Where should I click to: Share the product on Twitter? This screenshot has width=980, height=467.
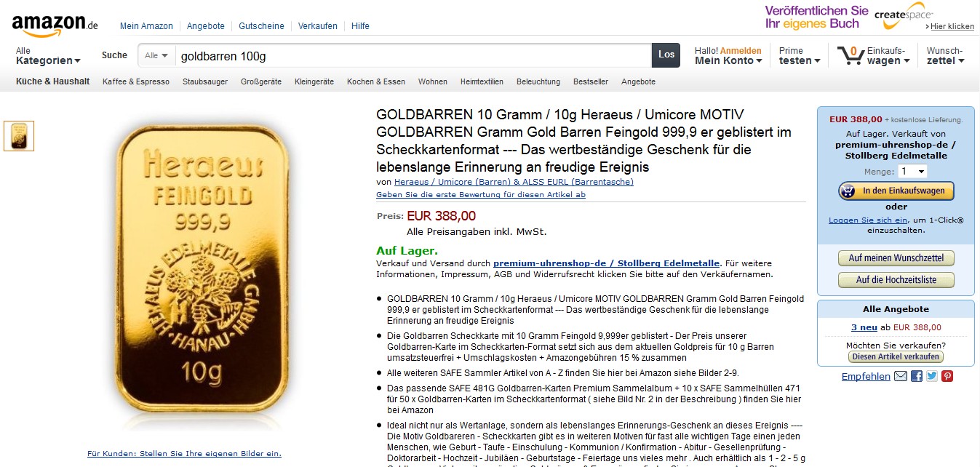[932, 376]
